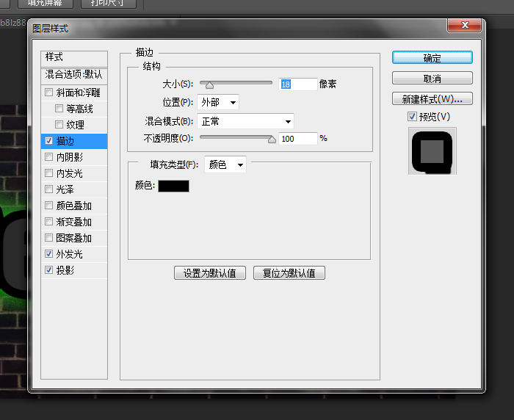Toggle the 预览 (Preview) checkbox

(x=412, y=117)
